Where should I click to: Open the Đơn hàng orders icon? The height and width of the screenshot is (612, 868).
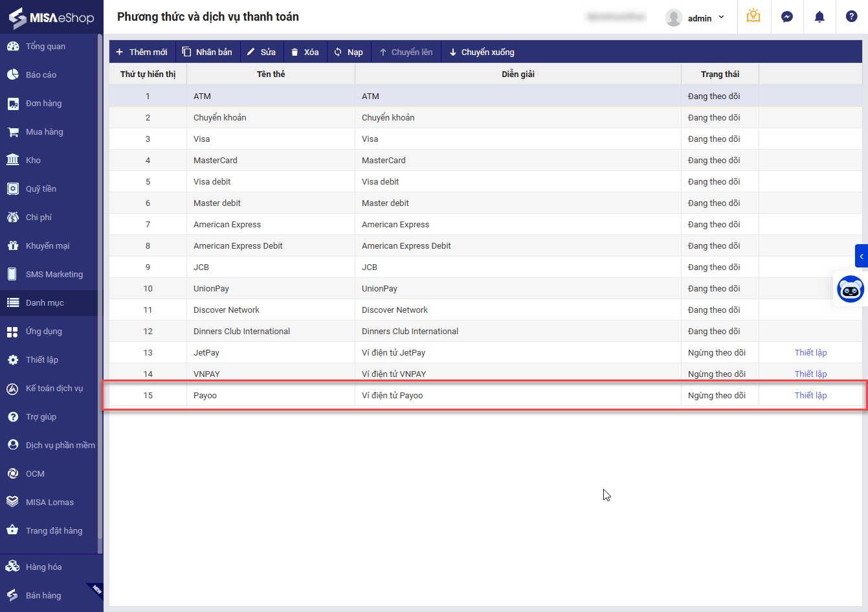pos(13,104)
